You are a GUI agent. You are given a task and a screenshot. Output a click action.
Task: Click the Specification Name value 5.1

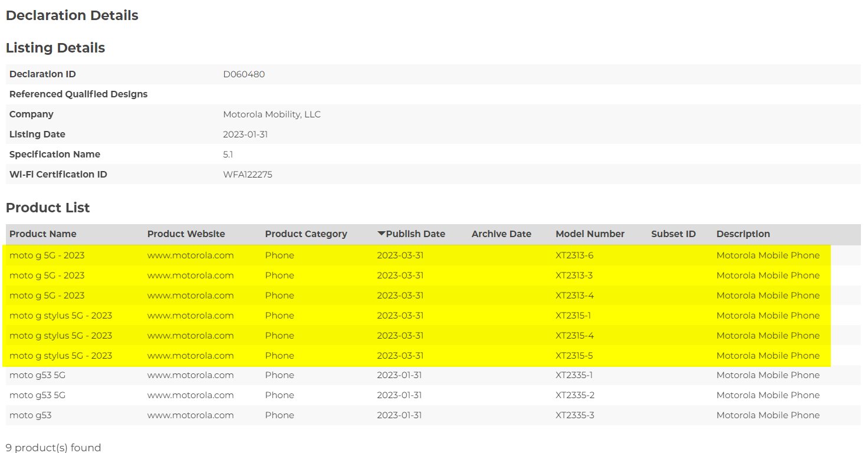[x=228, y=155]
